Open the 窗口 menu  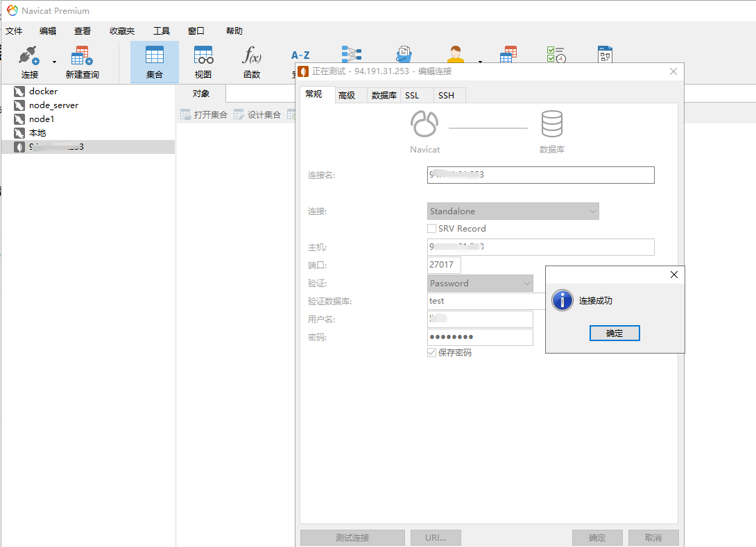(x=196, y=31)
